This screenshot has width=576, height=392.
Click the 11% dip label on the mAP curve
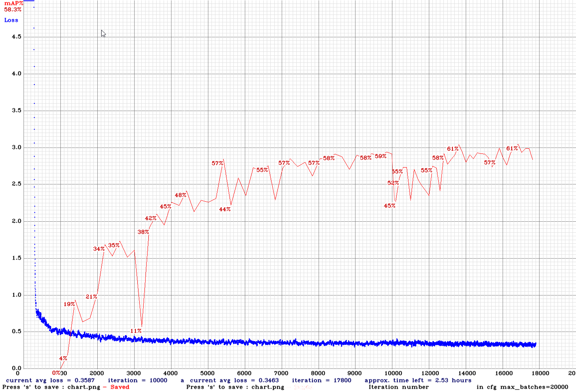pyautogui.click(x=135, y=331)
